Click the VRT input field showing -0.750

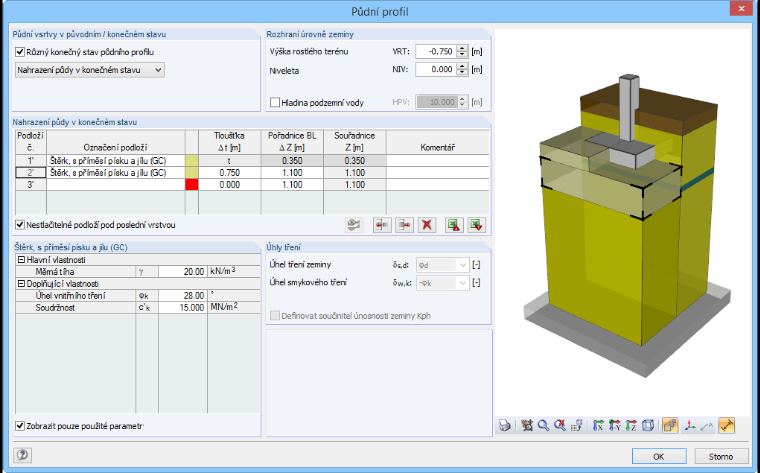click(436, 51)
